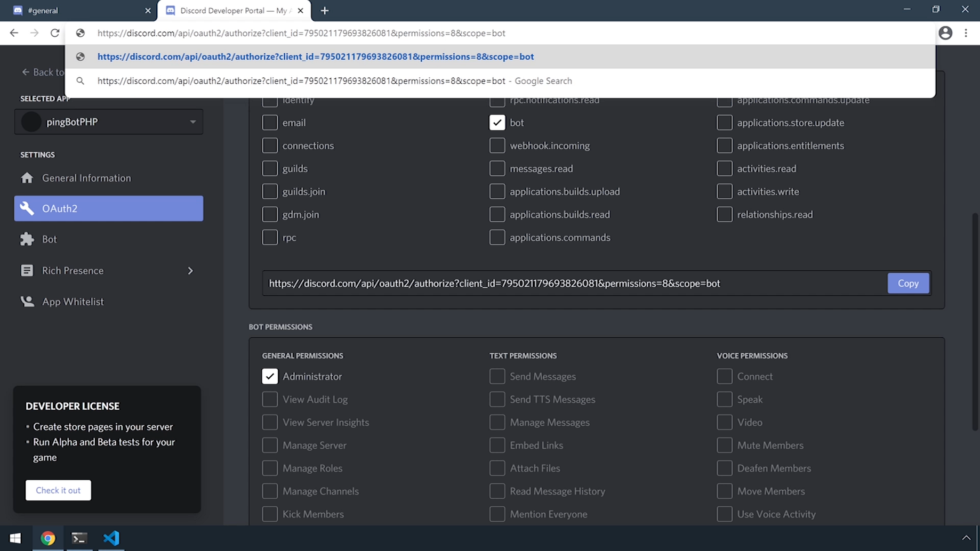Click the Rich Presence document icon
This screenshot has width=980, height=551.
tap(27, 271)
